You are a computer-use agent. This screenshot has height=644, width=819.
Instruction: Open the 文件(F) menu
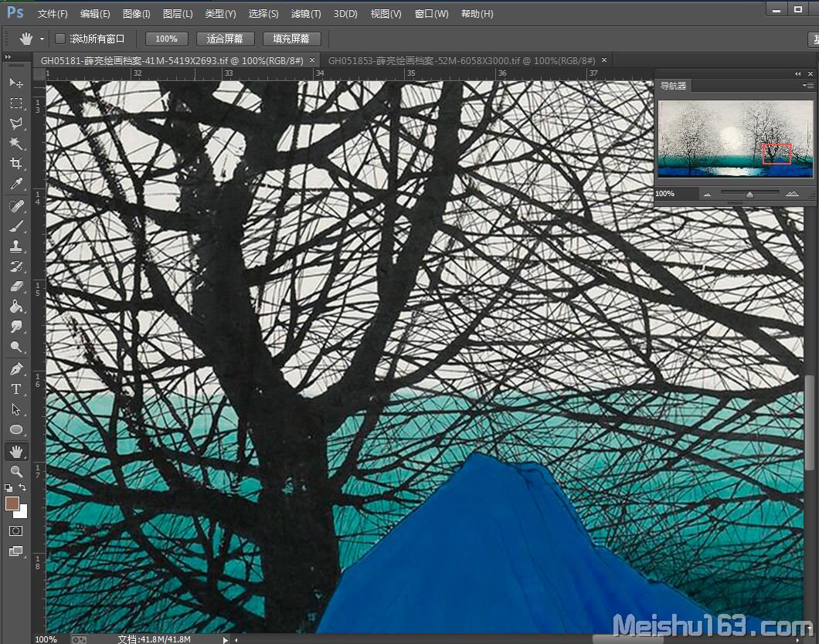pos(53,14)
